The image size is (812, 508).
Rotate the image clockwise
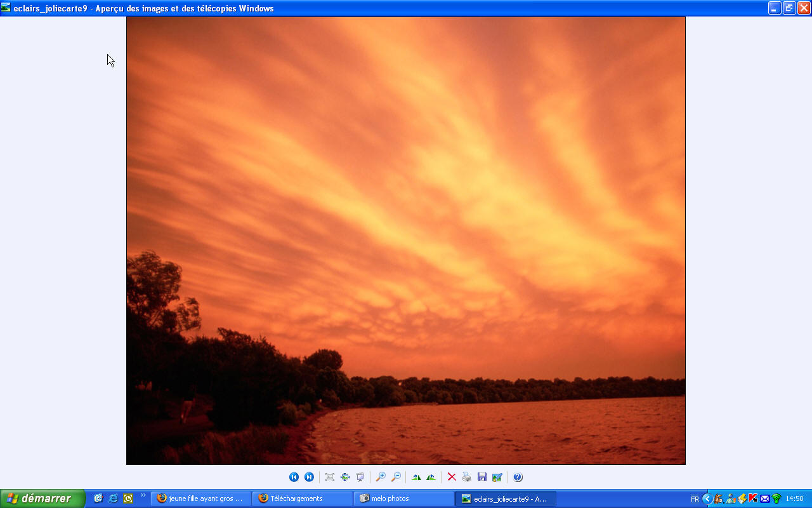click(416, 477)
